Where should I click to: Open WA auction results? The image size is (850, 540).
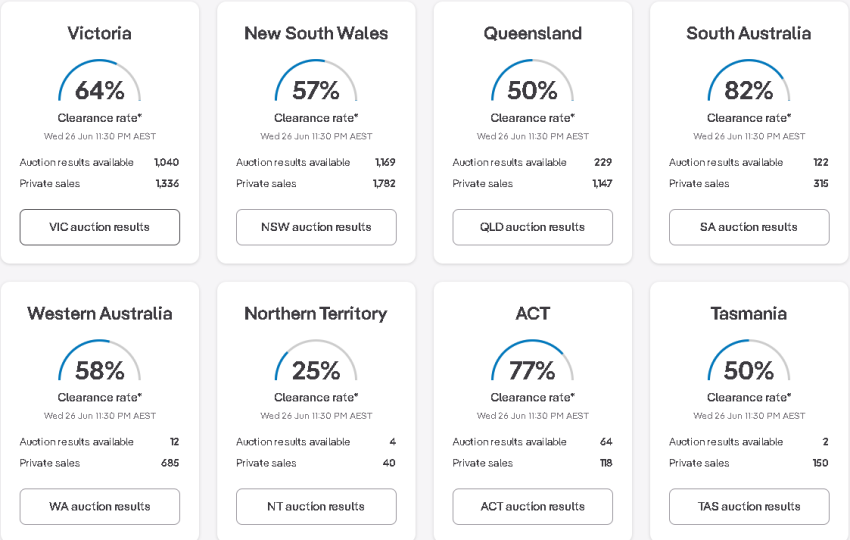coord(100,506)
